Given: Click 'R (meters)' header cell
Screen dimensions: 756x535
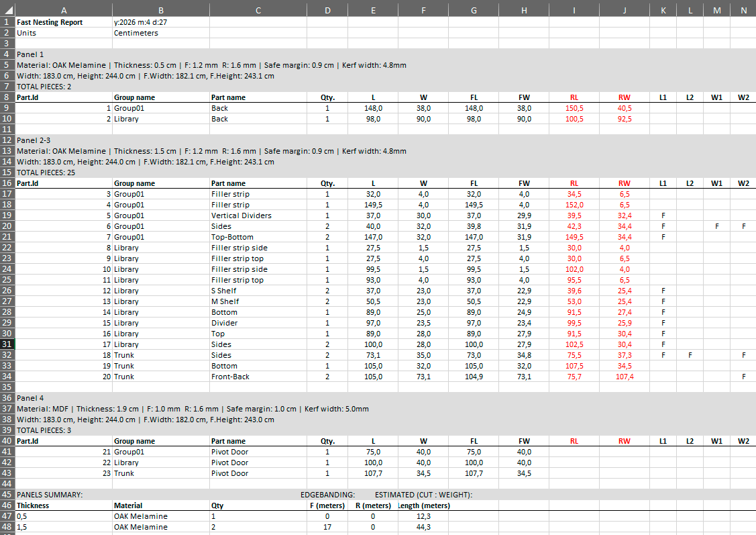Looking at the screenshot, I should [373, 505].
